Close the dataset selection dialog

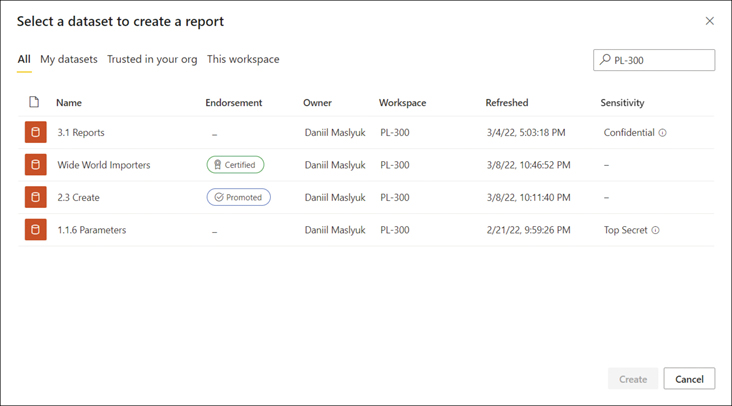710,21
